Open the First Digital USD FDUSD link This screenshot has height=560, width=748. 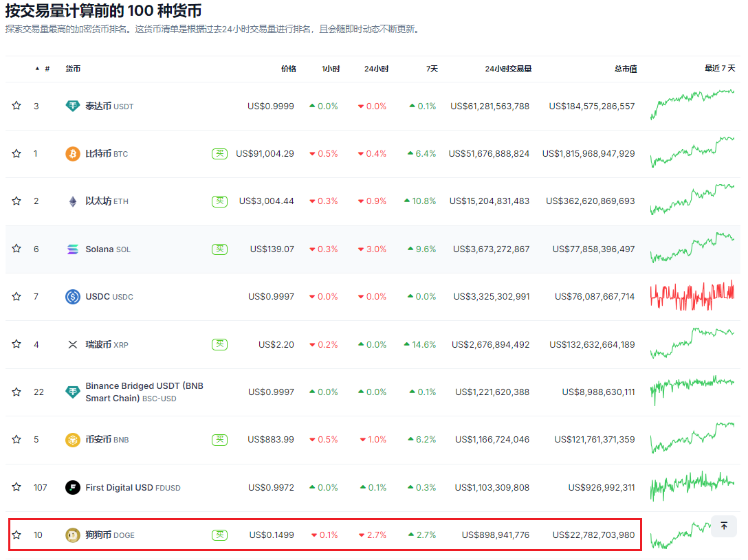(133, 487)
